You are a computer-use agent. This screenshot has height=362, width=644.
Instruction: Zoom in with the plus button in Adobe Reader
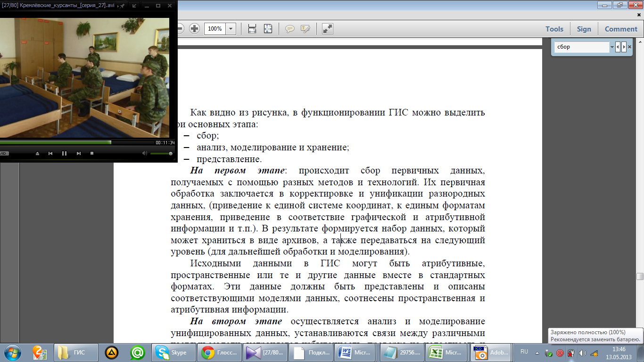pos(194,29)
